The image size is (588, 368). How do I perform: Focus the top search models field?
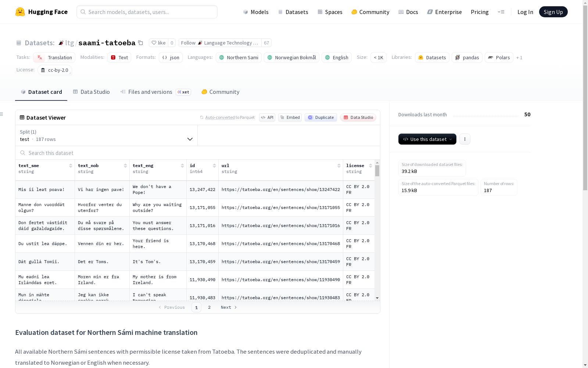coord(147,12)
